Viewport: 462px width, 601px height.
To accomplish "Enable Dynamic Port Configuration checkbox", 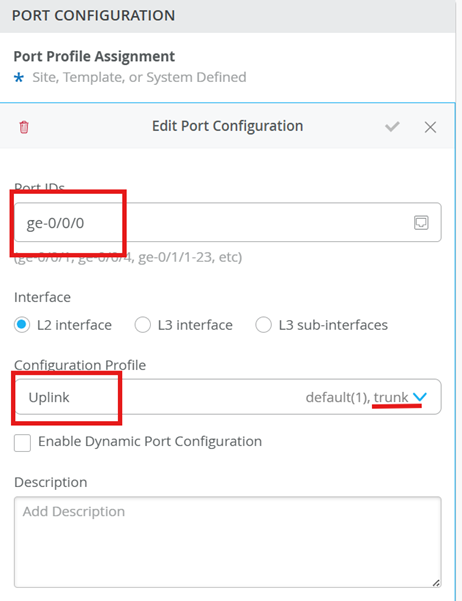I will (x=22, y=443).
